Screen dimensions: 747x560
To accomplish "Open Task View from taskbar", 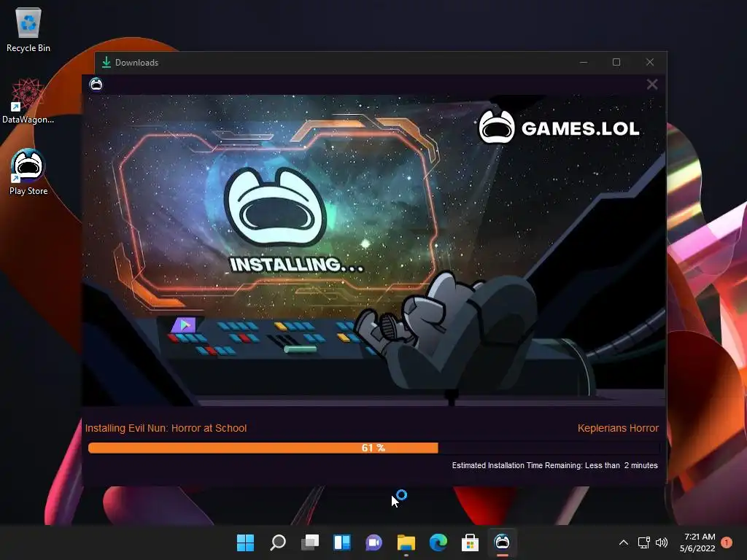I will 310,542.
